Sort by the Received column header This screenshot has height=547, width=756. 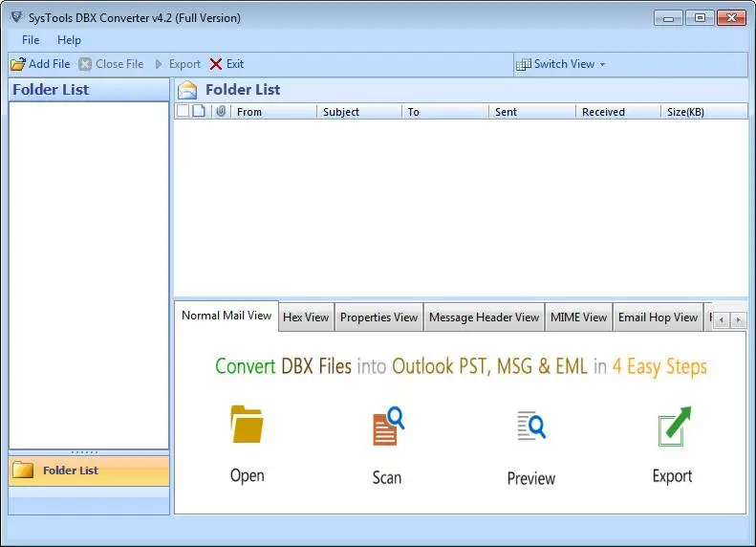coord(617,112)
